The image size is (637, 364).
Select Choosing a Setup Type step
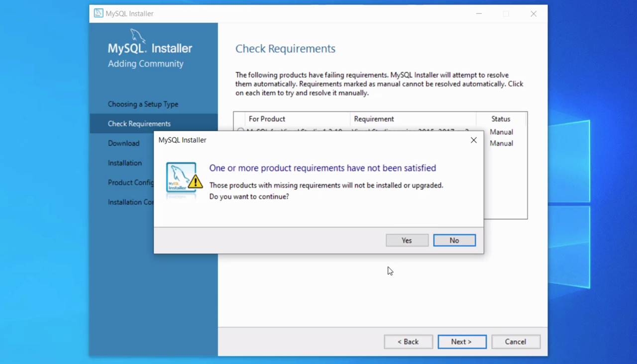click(x=143, y=104)
